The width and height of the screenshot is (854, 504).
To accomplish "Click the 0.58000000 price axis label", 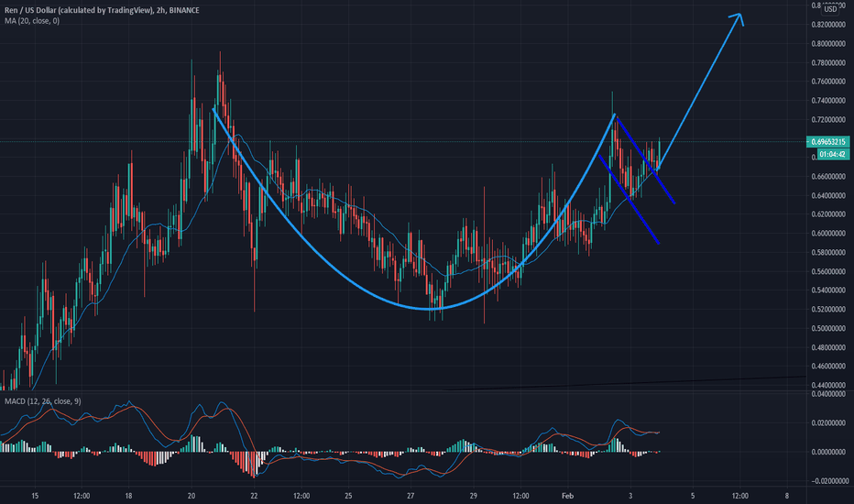I will (x=828, y=252).
